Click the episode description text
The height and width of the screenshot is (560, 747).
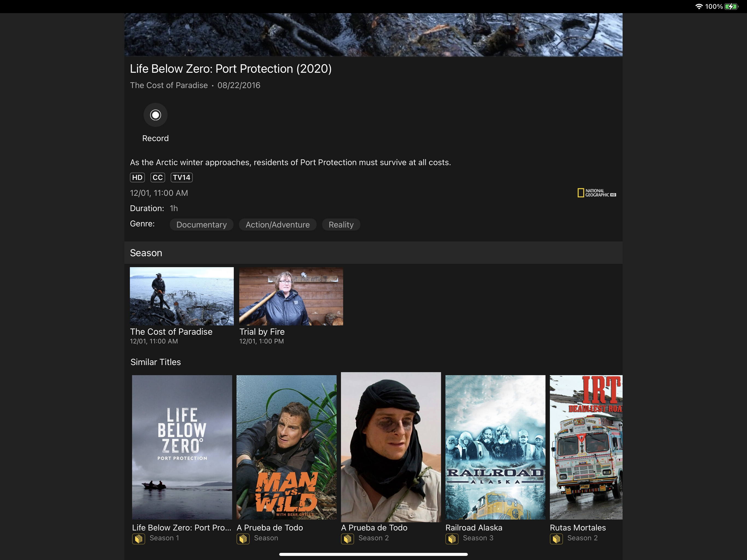click(290, 162)
